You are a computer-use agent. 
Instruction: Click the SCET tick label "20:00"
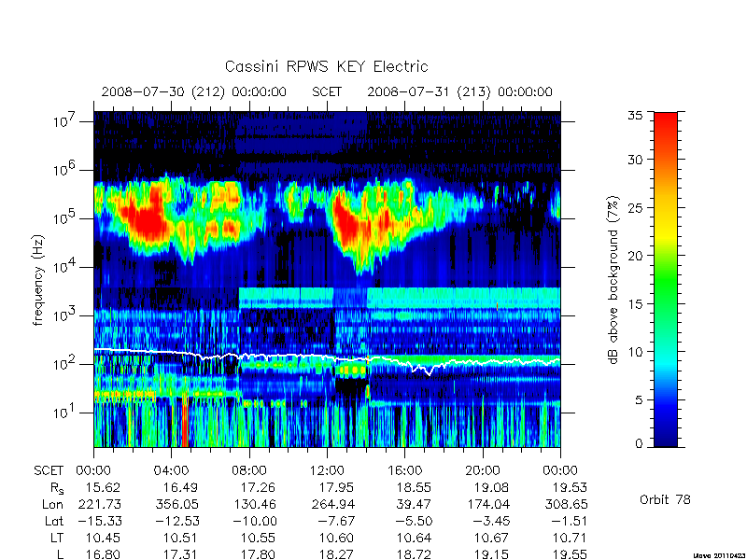pyautogui.click(x=483, y=471)
